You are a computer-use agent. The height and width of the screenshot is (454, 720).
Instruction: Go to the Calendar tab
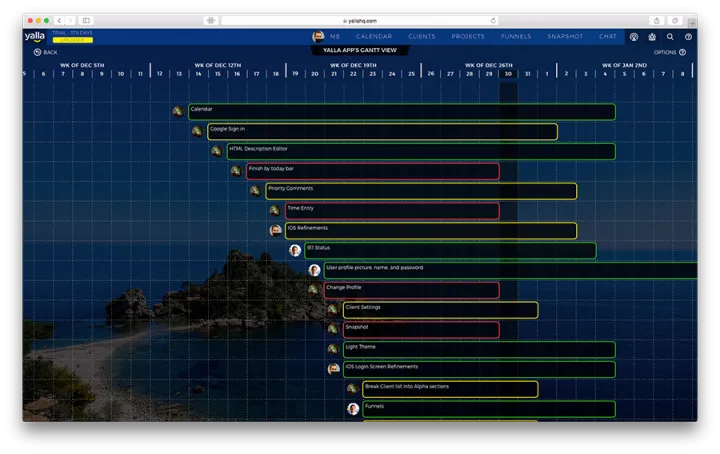point(374,37)
